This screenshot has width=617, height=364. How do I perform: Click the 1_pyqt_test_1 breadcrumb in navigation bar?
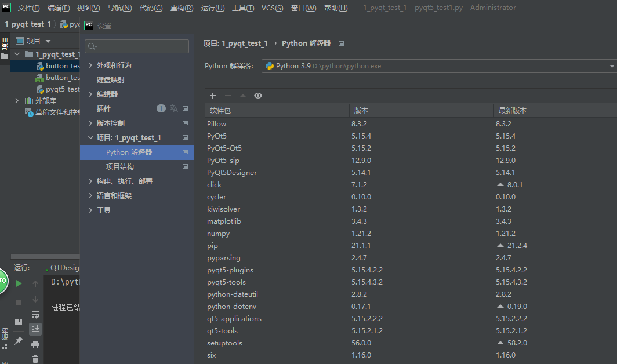pos(28,24)
